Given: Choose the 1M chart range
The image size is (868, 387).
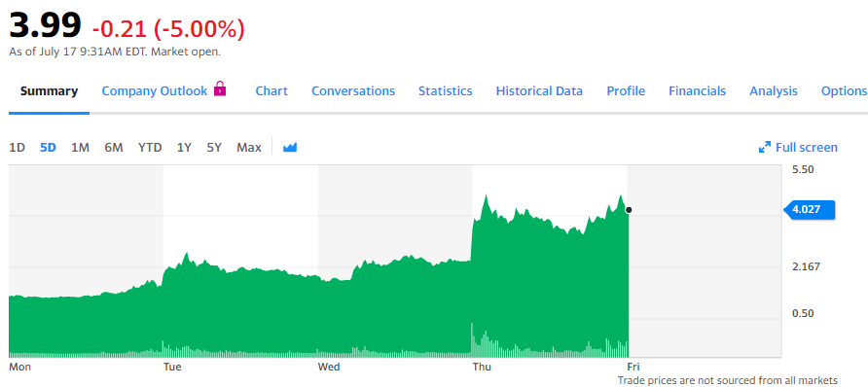Looking at the screenshot, I should (80, 148).
